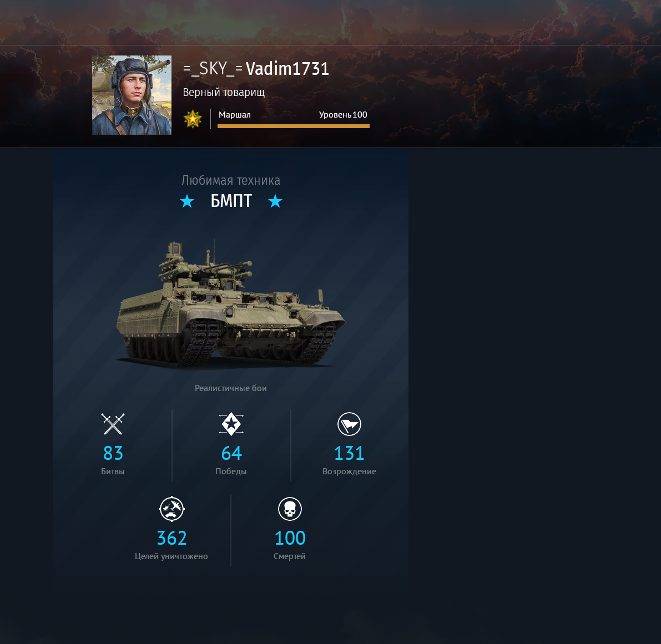Click the Любимая техника heading
Image resolution: width=661 pixels, height=644 pixels.
230,180
